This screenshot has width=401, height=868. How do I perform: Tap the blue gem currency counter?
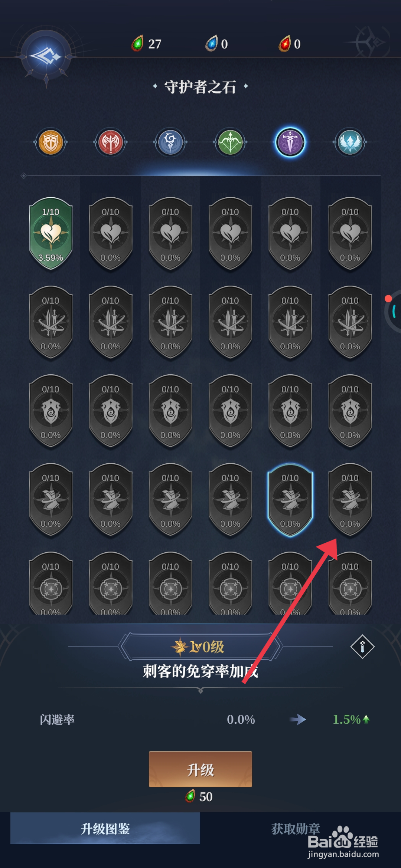point(217,44)
